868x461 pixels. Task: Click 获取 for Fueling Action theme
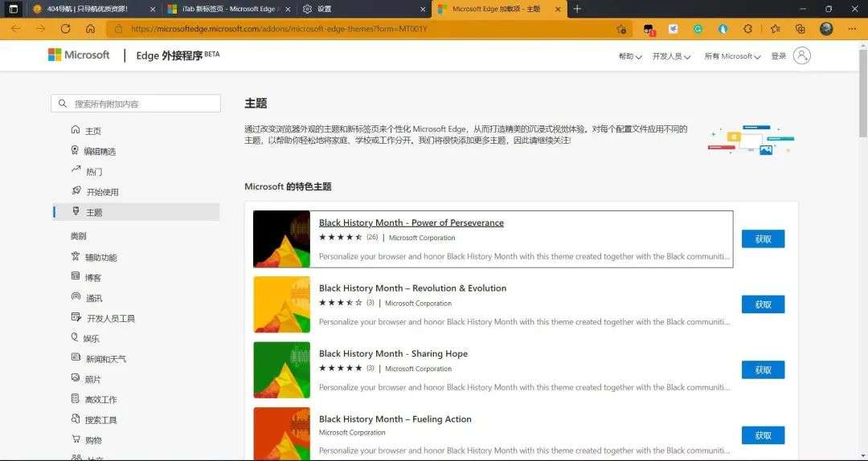[x=763, y=435]
